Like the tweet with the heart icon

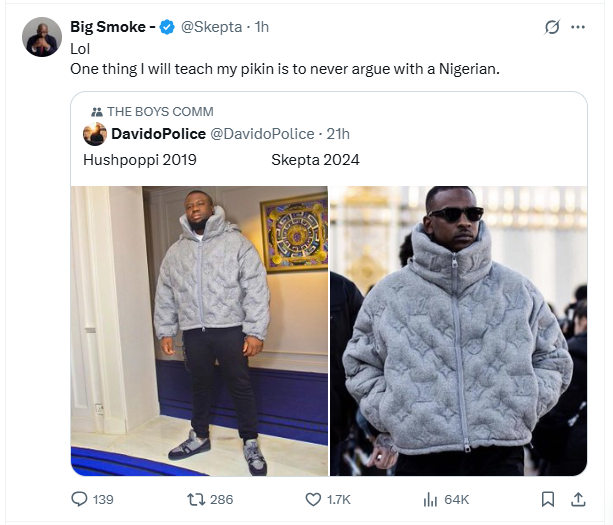click(313, 498)
